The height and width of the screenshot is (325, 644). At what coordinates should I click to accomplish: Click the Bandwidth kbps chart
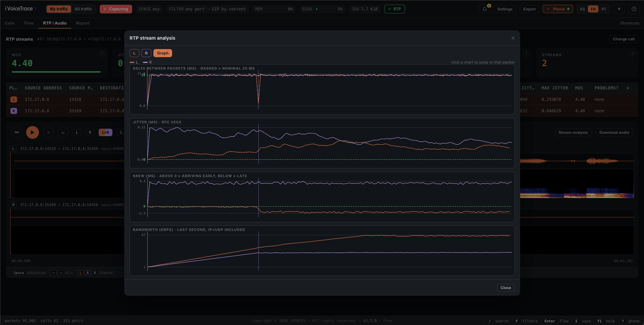click(x=322, y=251)
